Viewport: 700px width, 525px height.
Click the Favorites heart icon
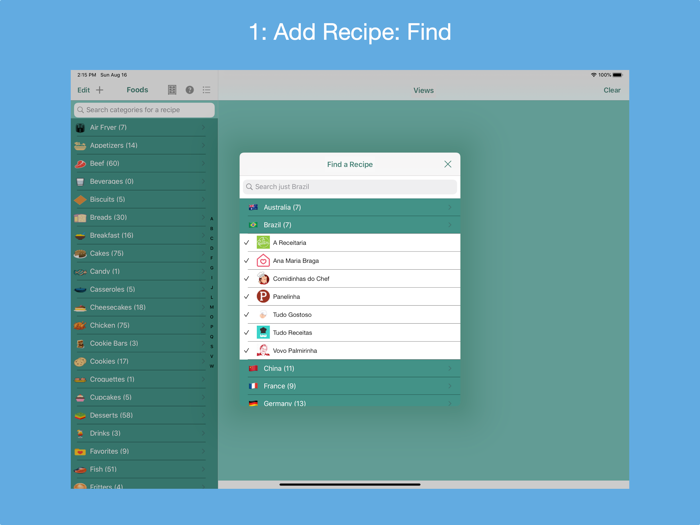(80, 452)
